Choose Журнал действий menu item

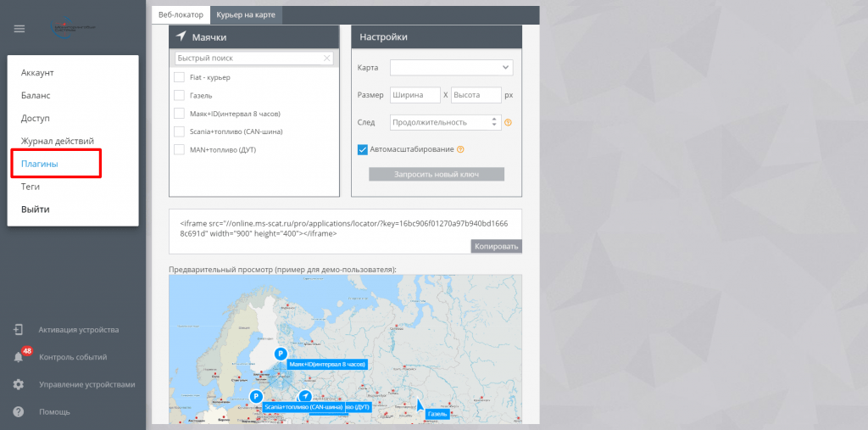pos(51,141)
